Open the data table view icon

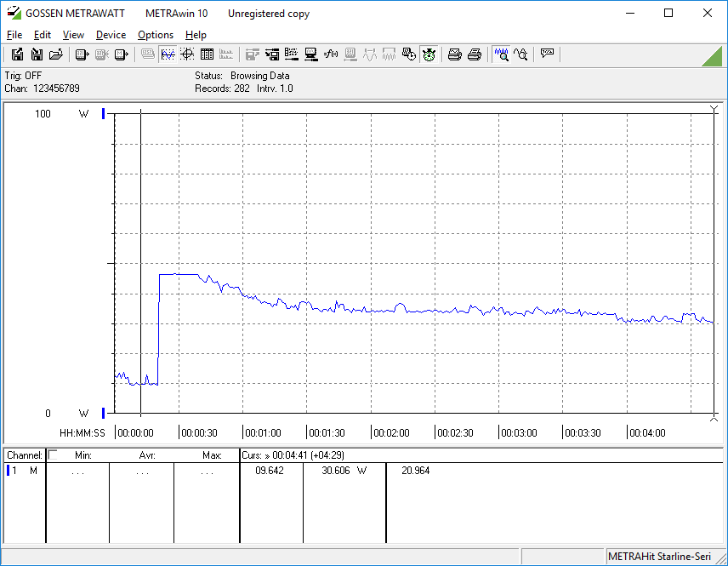point(207,54)
